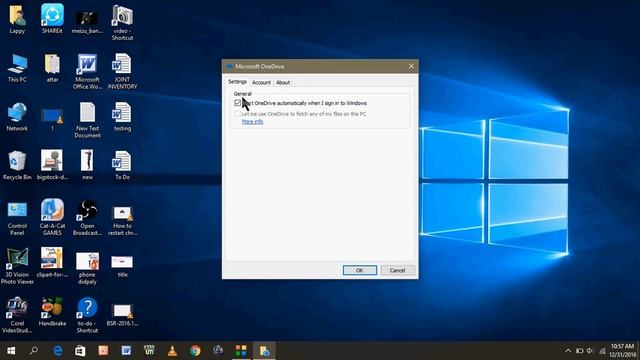The height and width of the screenshot is (360, 640).
Task: Open the volume control in tray
Action: (590, 351)
